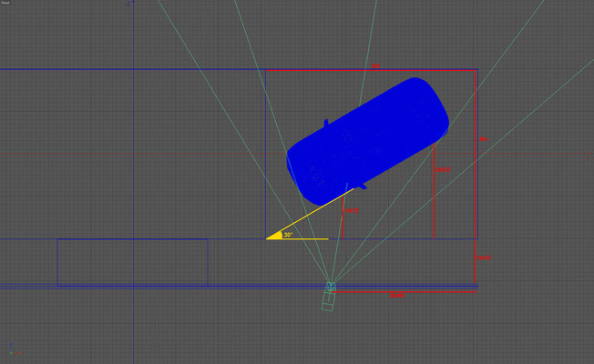Select the '3m46' dimension label
The image size is (594, 364).
click(x=396, y=295)
